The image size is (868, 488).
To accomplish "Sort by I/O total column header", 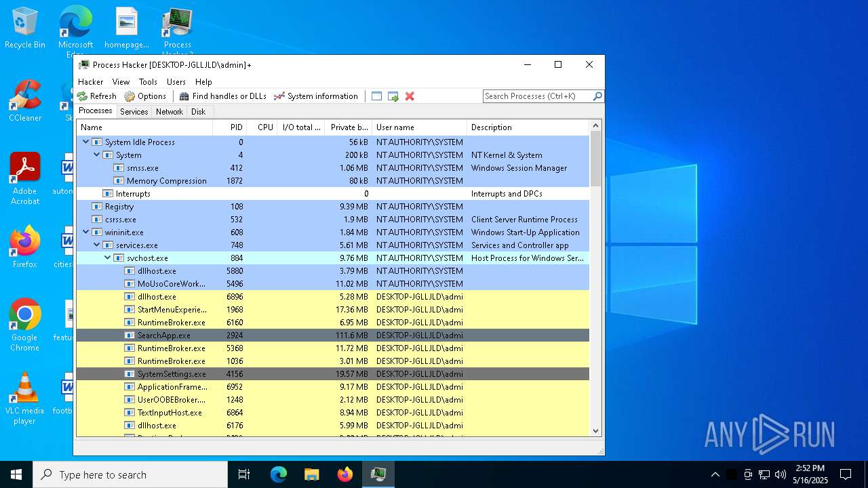I will [x=301, y=127].
